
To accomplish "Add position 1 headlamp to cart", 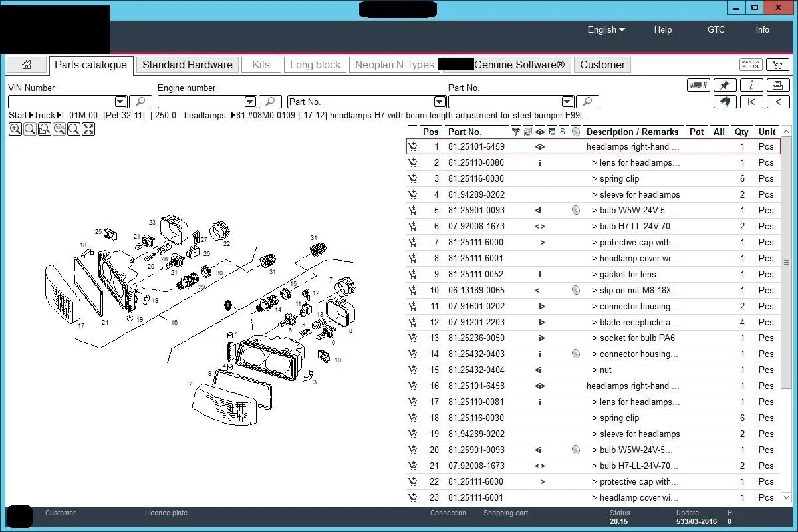I will (413, 147).
